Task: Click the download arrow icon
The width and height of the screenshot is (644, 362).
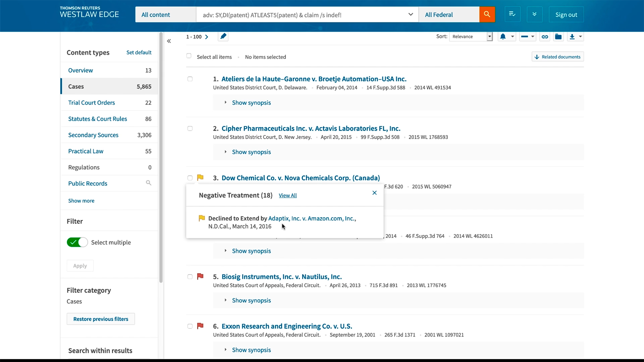Action: [x=572, y=37]
